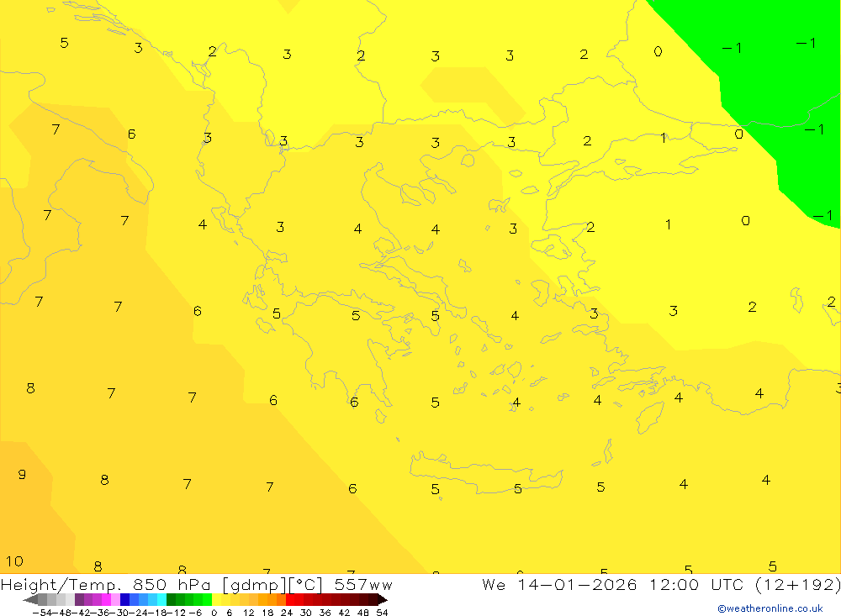Viewport: 841px width, 616px height.
Task: Click the temperature value '9' on the map
Action: pos(22,475)
